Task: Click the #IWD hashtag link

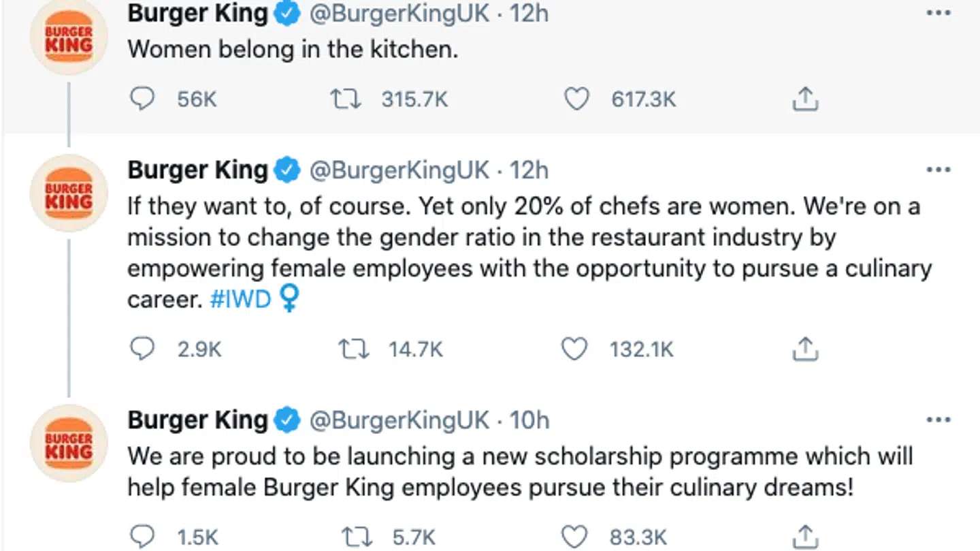Action: [241, 300]
